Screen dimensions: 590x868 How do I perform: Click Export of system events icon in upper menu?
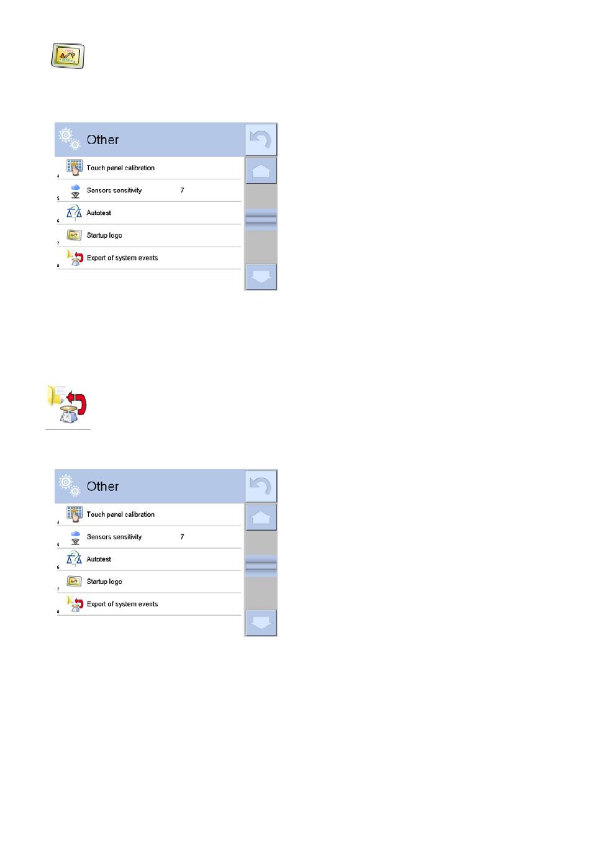coord(75,258)
